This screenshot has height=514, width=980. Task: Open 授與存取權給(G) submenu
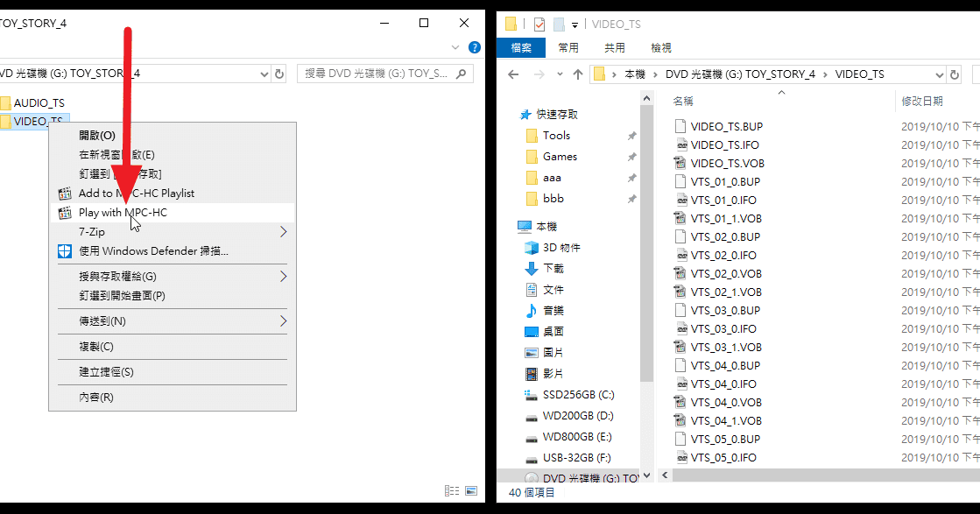click(x=172, y=276)
